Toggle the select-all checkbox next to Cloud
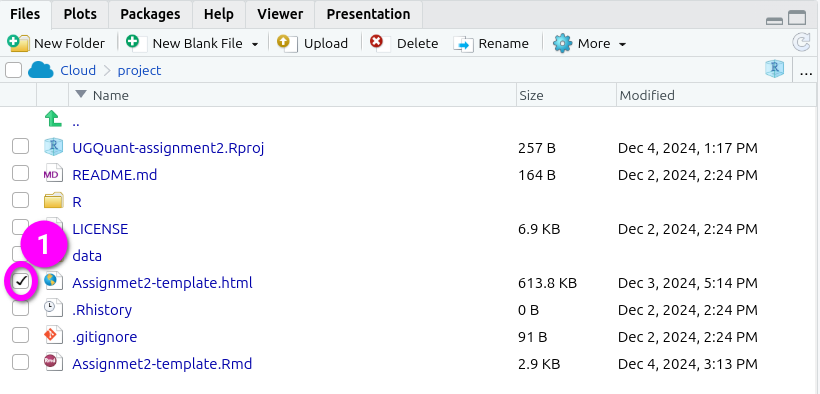Image resolution: width=820 pixels, height=394 pixels. (x=14, y=70)
